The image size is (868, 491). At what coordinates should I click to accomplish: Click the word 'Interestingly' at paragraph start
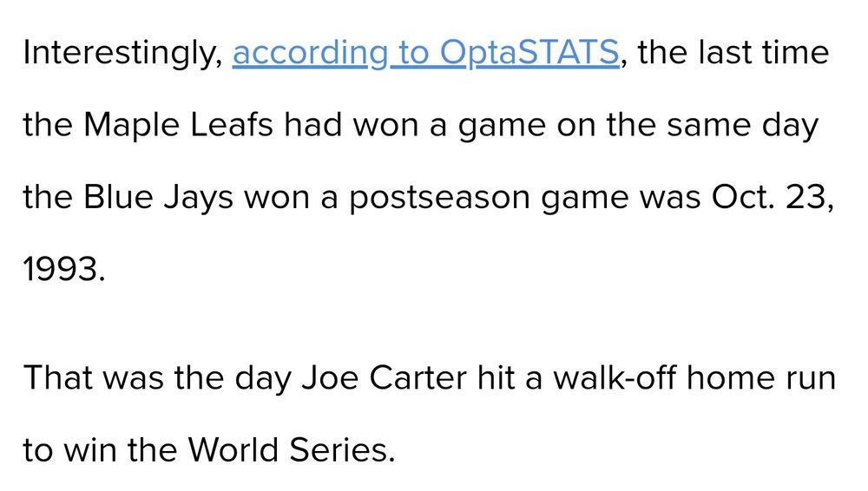[x=122, y=55]
